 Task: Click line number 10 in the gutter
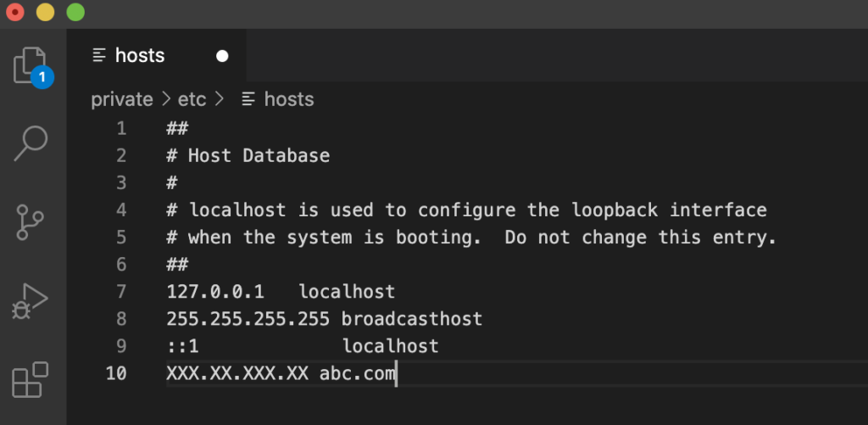pos(116,373)
